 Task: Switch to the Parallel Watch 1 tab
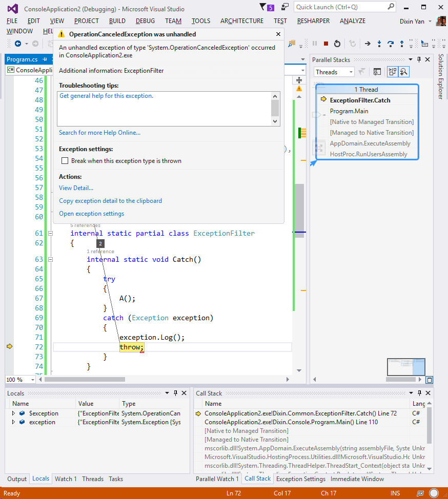(x=217, y=479)
